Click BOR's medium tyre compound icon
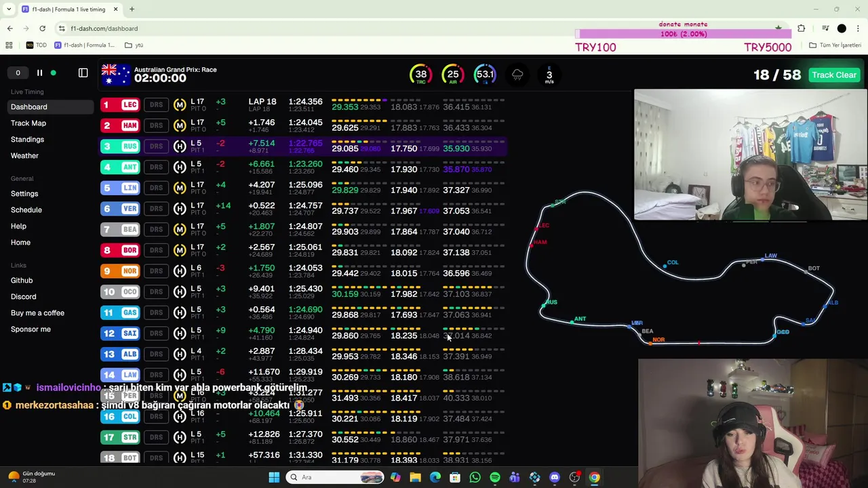The image size is (868, 488). [x=180, y=250]
